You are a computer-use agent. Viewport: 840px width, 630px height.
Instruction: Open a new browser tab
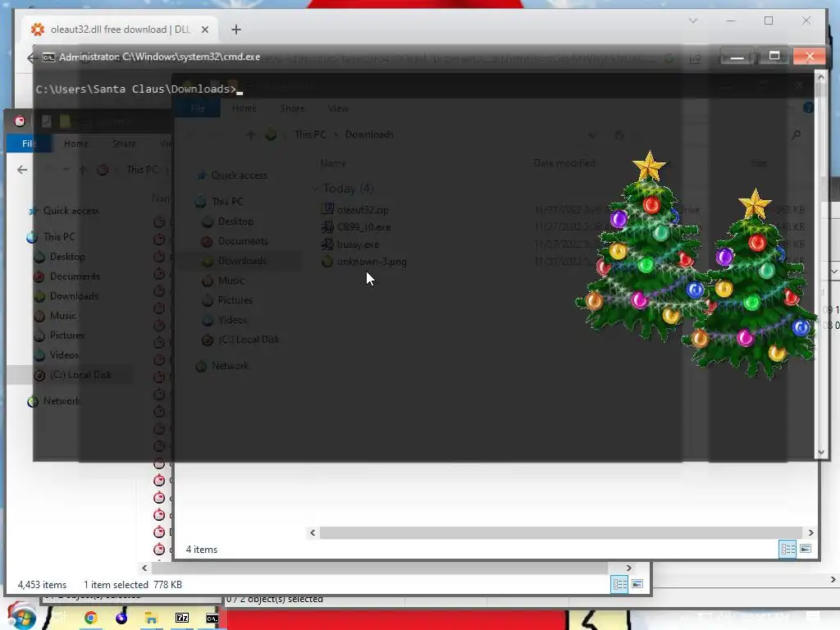pyautogui.click(x=235, y=30)
